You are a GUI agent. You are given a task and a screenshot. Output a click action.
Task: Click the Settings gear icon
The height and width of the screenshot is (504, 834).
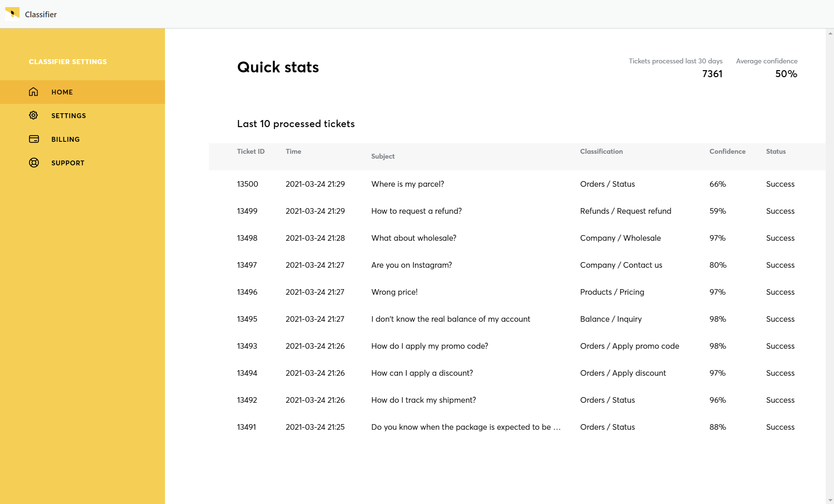[34, 115]
